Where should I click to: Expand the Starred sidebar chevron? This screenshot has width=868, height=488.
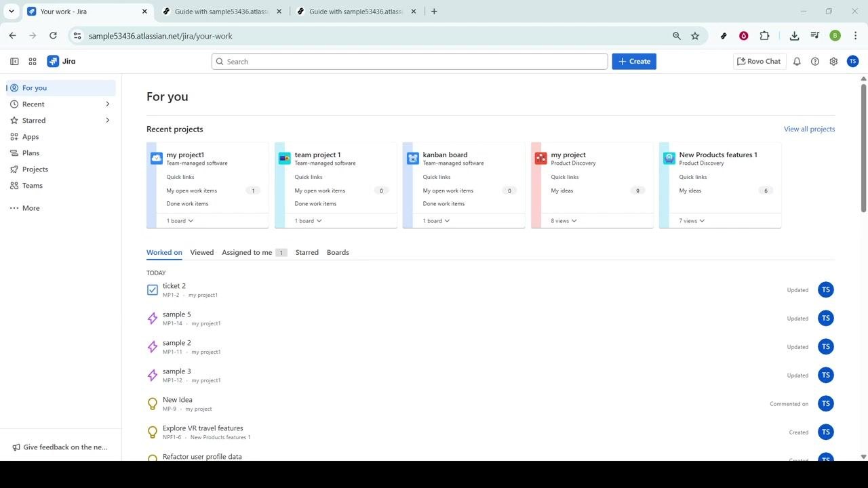107,121
